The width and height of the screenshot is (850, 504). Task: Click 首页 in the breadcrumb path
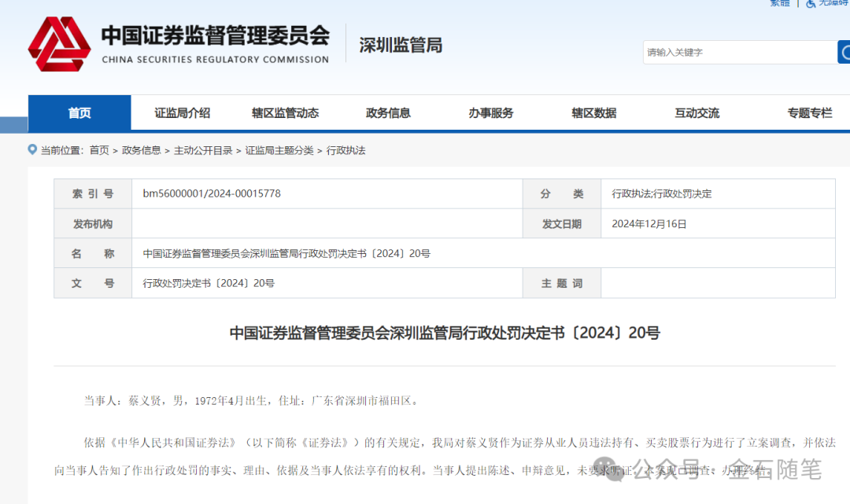pos(99,150)
